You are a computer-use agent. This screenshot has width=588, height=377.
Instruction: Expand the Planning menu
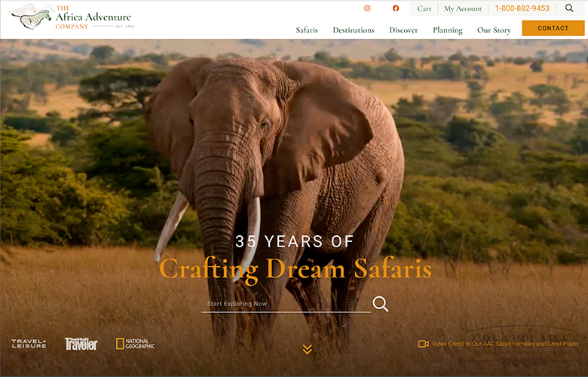(447, 30)
